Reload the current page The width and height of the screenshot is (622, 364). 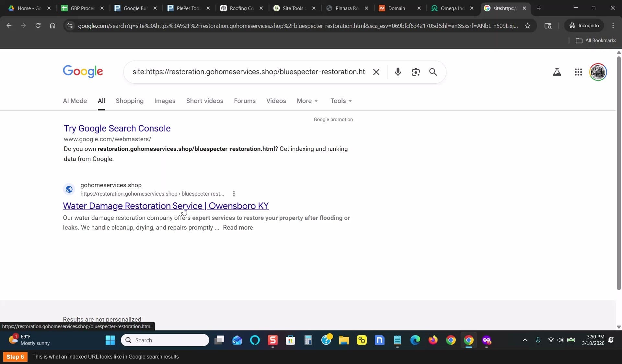tap(38, 26)
